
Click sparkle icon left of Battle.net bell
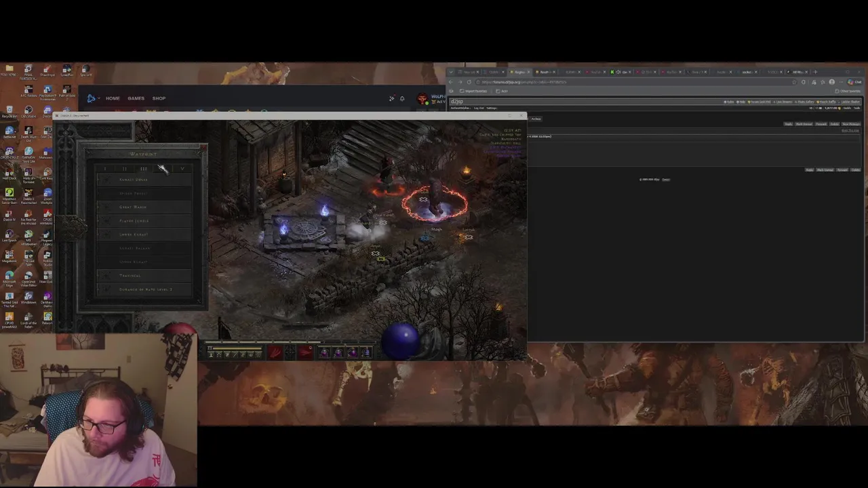click(391, 98)
